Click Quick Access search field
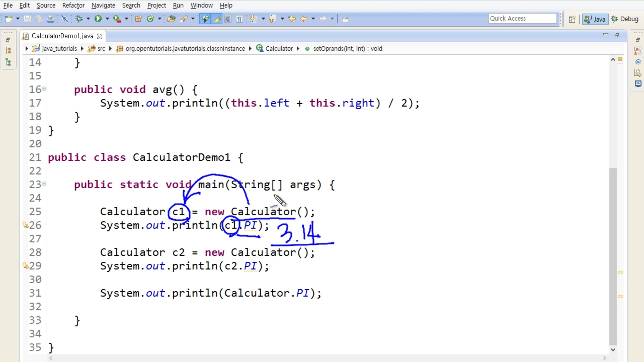 [522, 19]
